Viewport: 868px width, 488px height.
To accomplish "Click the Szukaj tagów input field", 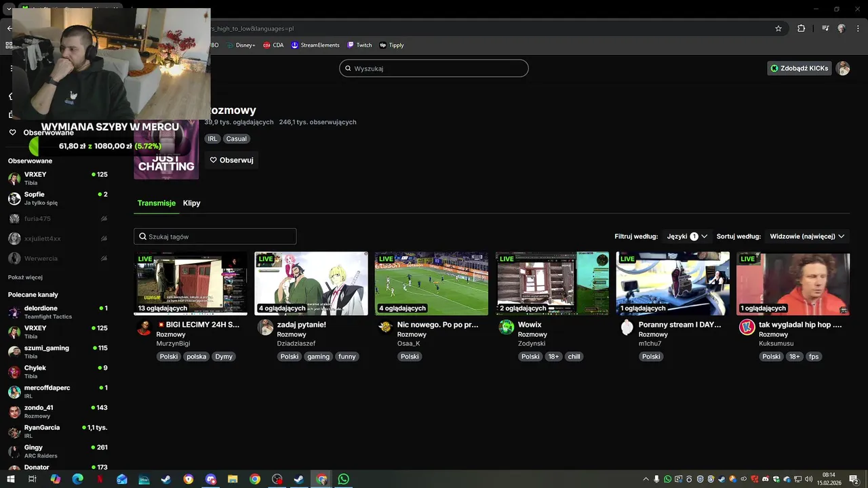I will [x=215, y=237].
